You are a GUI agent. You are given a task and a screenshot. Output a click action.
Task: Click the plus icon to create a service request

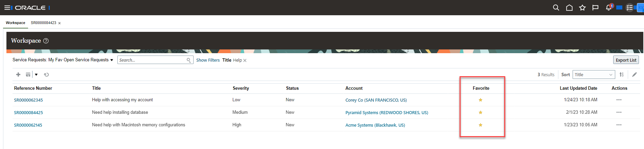click(18, 74)
